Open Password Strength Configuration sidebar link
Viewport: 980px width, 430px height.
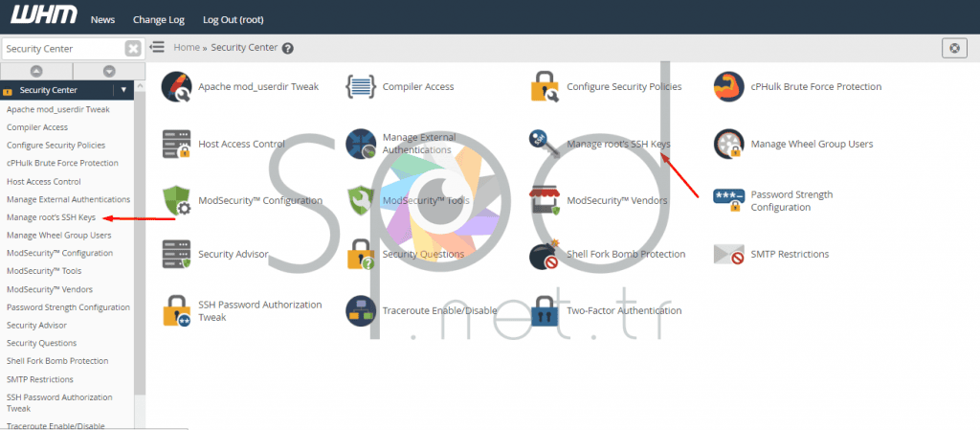[68, 307]
